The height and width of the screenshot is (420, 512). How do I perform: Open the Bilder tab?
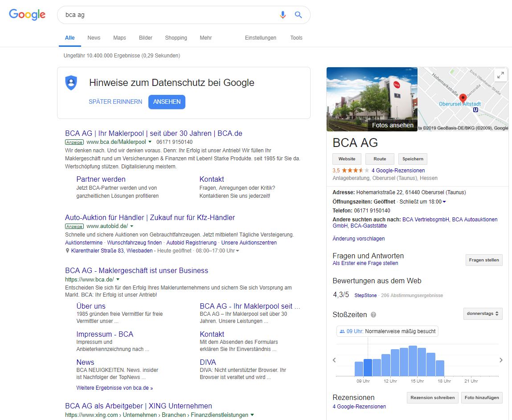coord(146,38)
